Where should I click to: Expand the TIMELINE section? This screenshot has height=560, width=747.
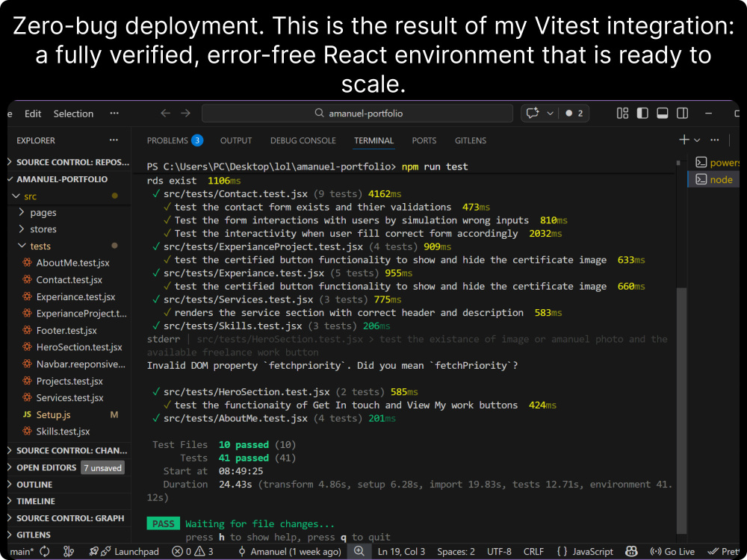pyautogui.click(x=69, y=501)
